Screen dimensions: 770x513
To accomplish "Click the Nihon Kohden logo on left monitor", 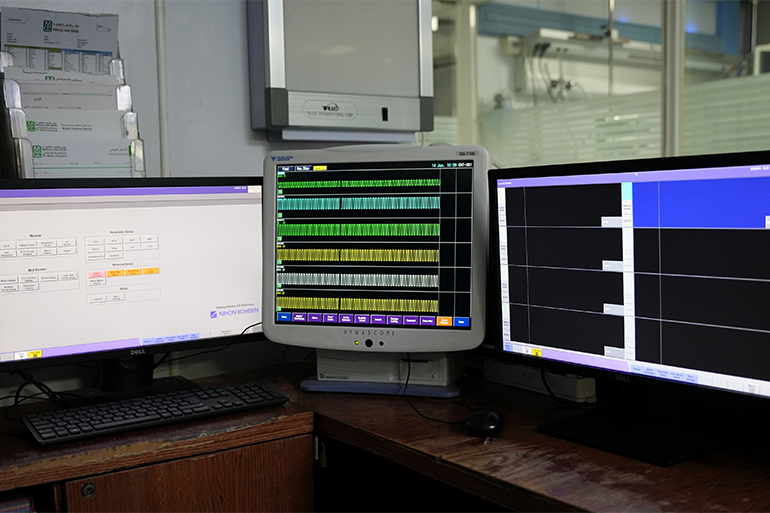I will click(x=235, y=312).
